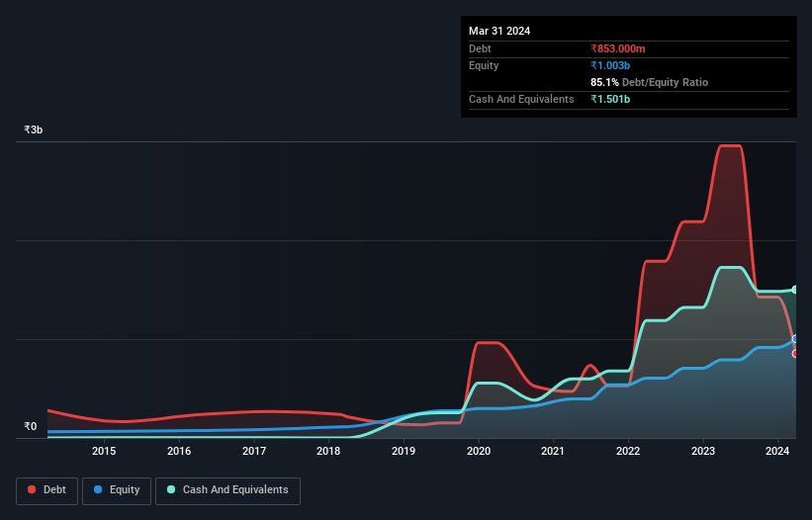Click the ₹1.003b equity value
812x520 pixels.
coord(610,65)
